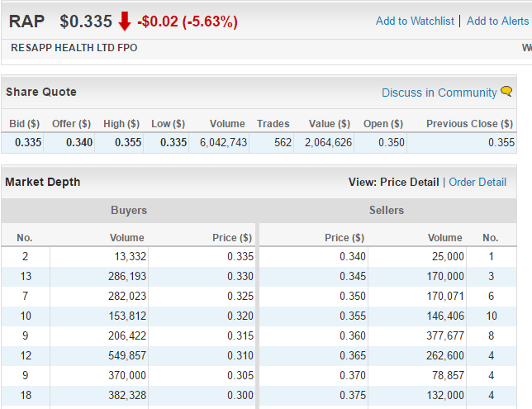The image size is (532, 409).
Task: Select buyer price 0.310
Action: pos(240,356)
